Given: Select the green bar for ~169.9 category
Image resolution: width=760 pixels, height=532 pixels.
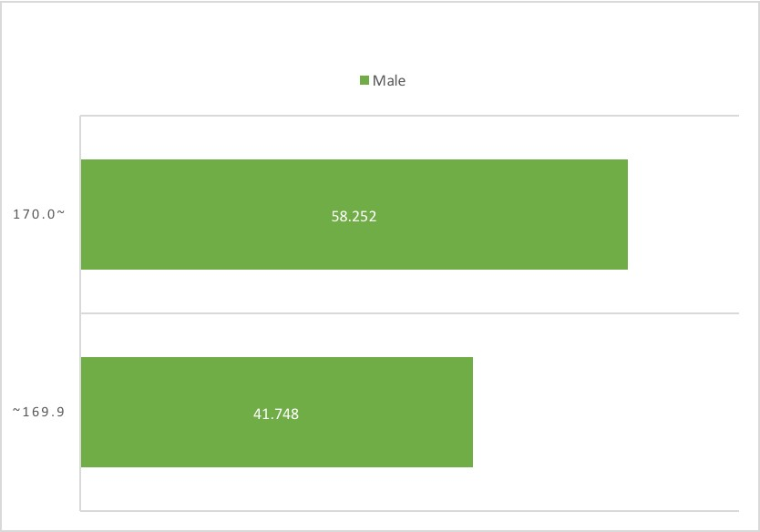Looking at the screenshot, I should (277, 413).
